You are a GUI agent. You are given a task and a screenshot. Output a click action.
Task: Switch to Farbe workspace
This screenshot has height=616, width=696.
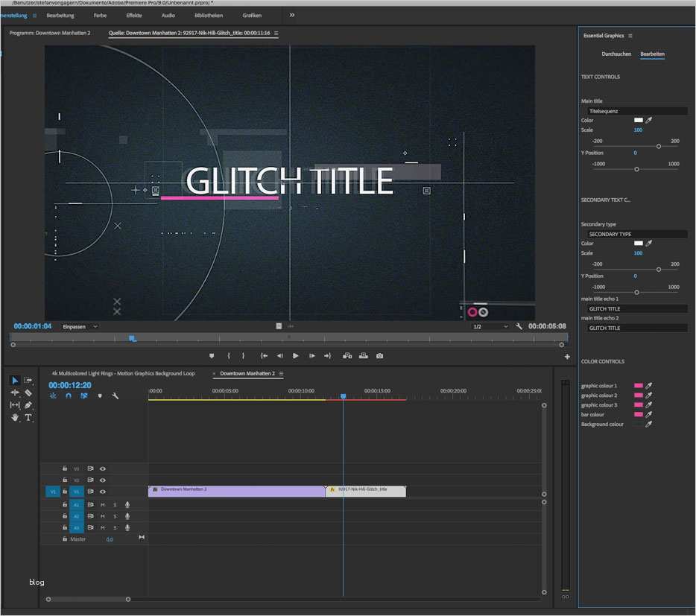pyautogui.click(x=101, y=16)
